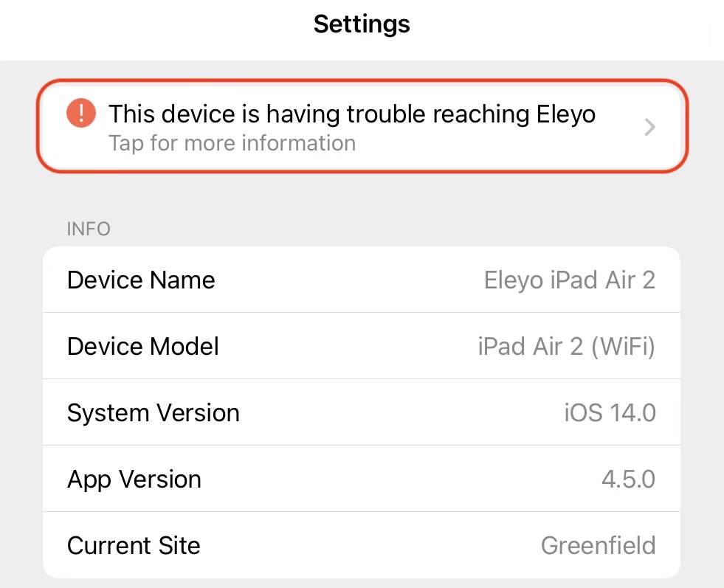
Task: Tap the word 'Eleyo' in the warning banner
Action: coord(563,114)
